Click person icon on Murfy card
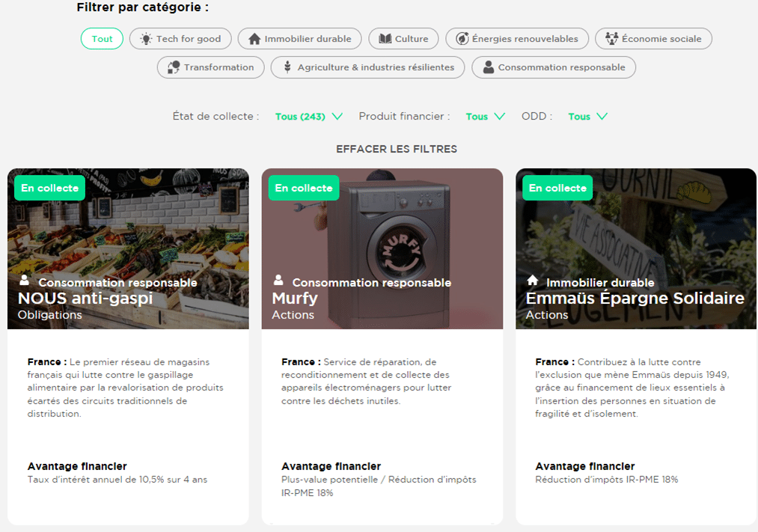 (x=278, y=281)
